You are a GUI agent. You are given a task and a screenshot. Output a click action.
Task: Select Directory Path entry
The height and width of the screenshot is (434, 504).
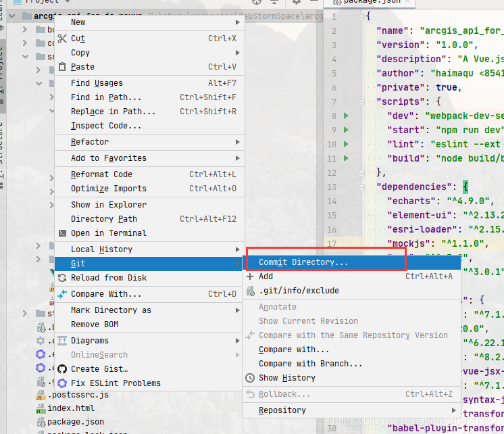(149, 219)
